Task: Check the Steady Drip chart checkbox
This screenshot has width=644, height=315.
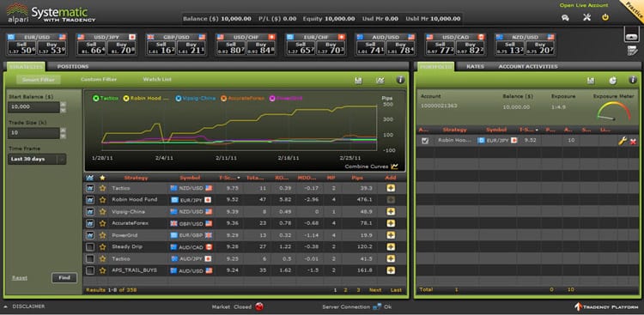Action: click(90, 247)
